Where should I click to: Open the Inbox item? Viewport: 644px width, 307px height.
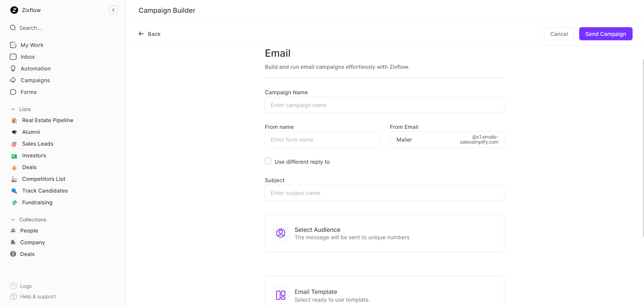point(28,57)
